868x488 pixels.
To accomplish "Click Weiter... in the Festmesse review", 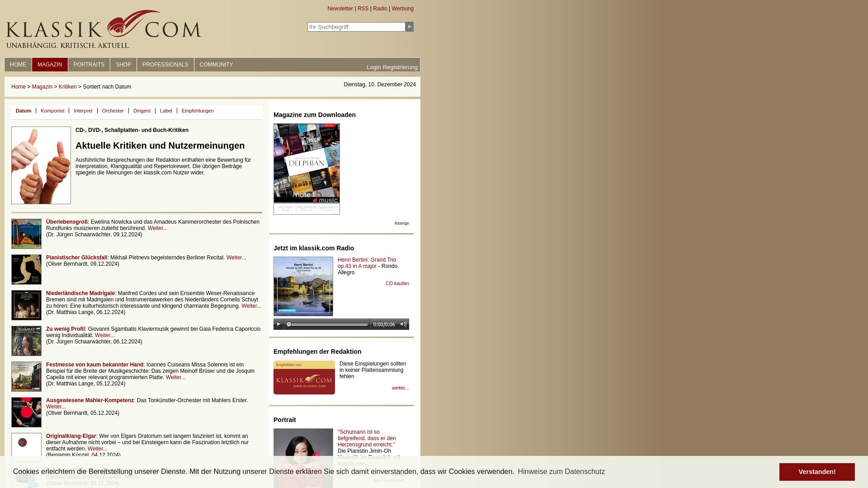I will tap(175, 377).
